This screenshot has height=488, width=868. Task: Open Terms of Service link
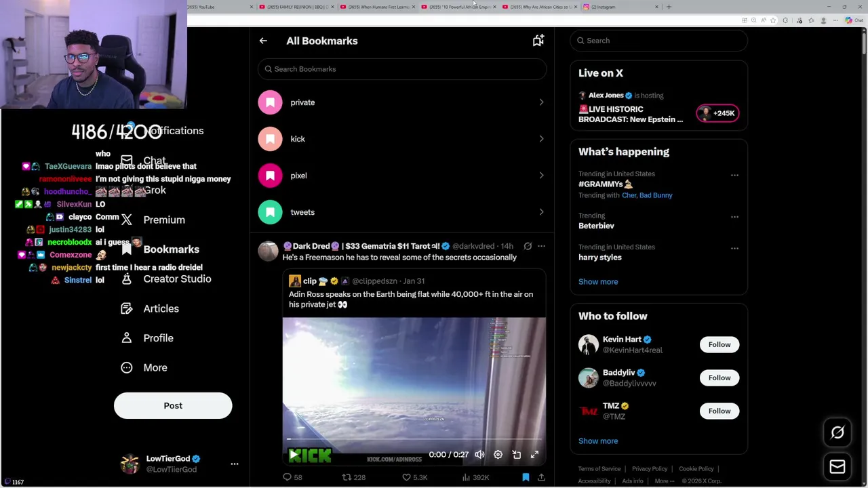[x=599, y=469]
